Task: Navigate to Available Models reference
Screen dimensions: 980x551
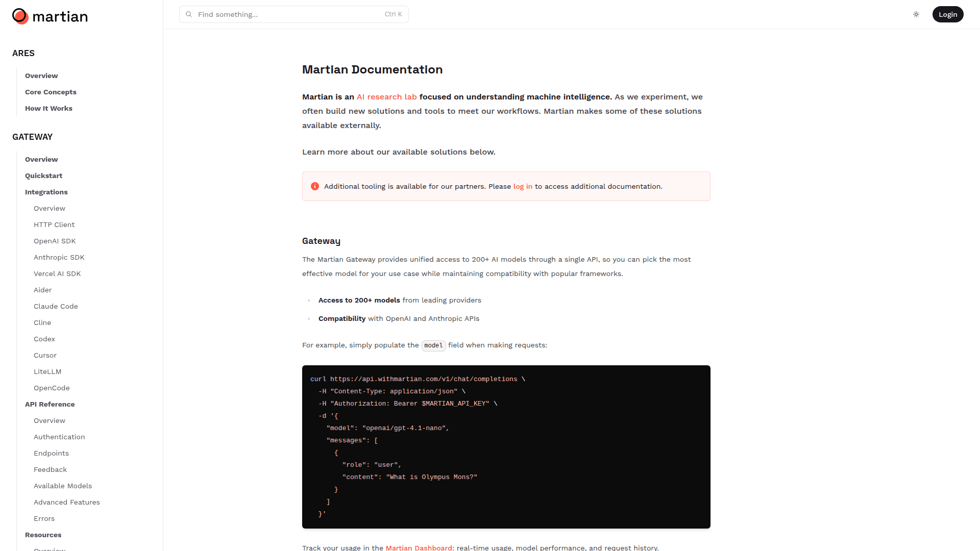Action: tap(63, 486)
